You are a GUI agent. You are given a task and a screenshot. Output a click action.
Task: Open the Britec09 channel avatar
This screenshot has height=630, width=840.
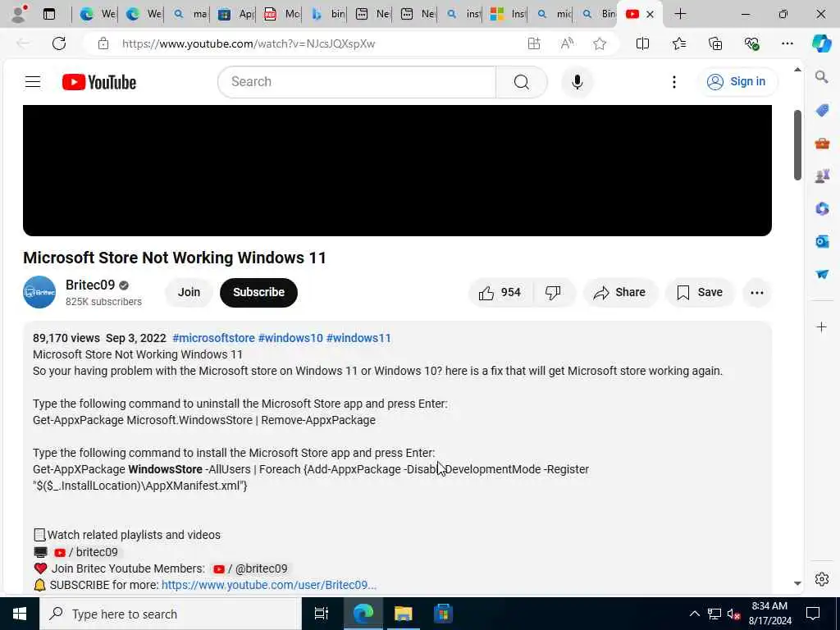coord(39,292)
